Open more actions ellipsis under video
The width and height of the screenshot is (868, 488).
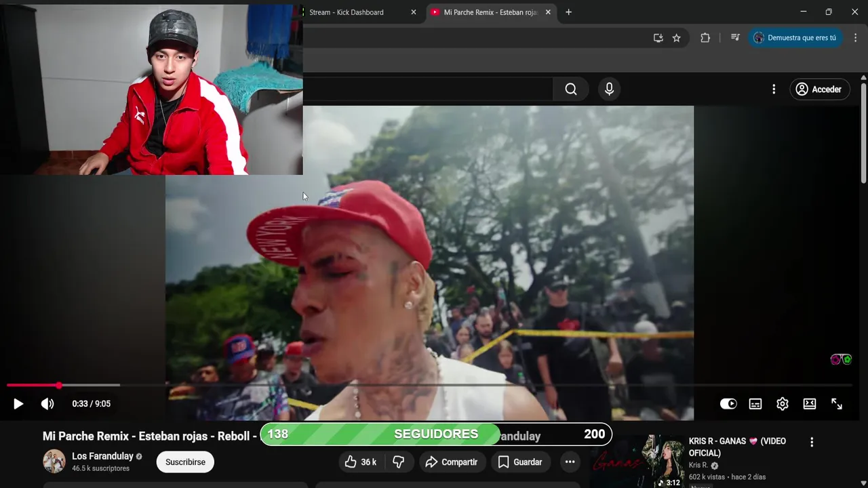570,462
